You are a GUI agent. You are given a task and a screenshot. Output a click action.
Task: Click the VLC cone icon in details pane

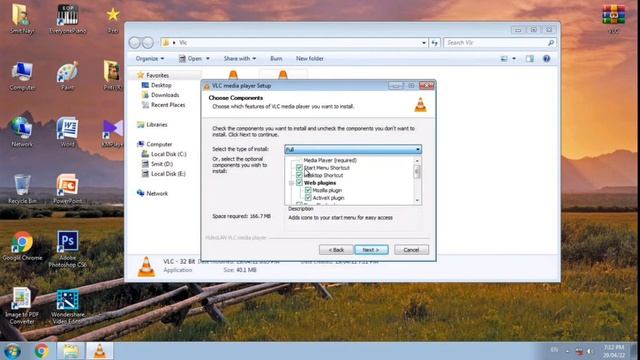[x=146, y=267]
